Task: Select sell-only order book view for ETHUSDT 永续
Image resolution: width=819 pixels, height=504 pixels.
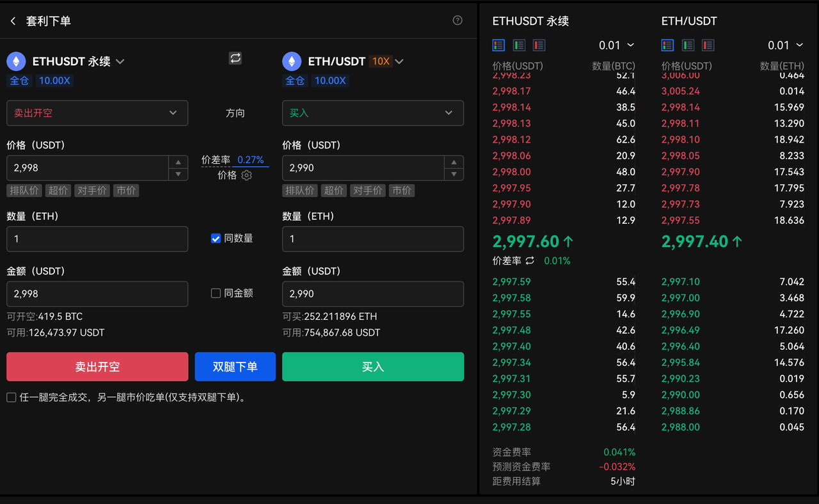Action: coord(539,45)
